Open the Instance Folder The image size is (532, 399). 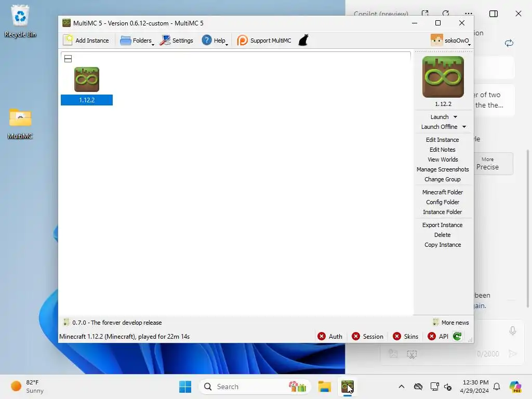(x=443, y=212)
